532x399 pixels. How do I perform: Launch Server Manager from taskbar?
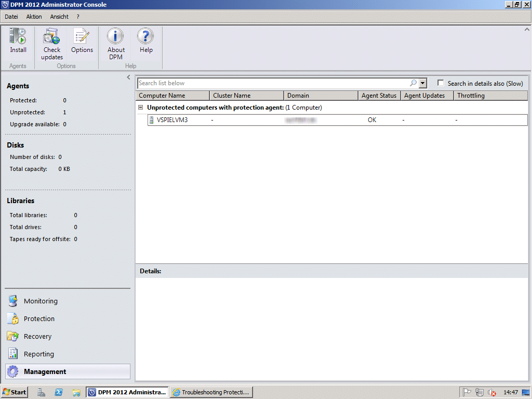[41, 392]
